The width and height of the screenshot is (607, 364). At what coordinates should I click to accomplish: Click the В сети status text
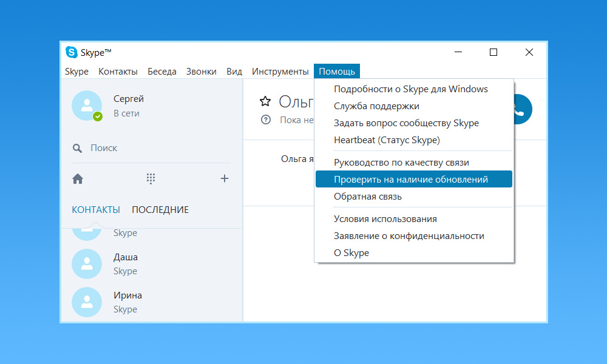click(x=126, y=113)
